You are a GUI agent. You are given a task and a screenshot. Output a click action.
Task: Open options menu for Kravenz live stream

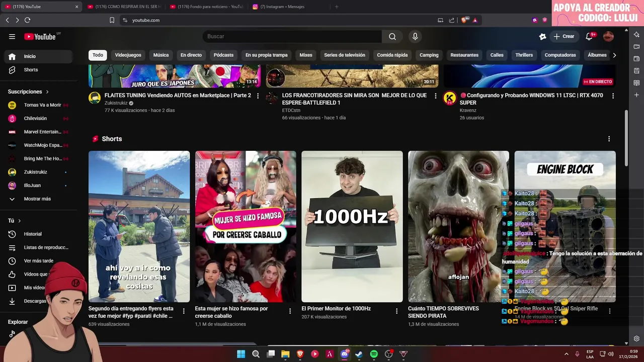(x=613, y=96)
